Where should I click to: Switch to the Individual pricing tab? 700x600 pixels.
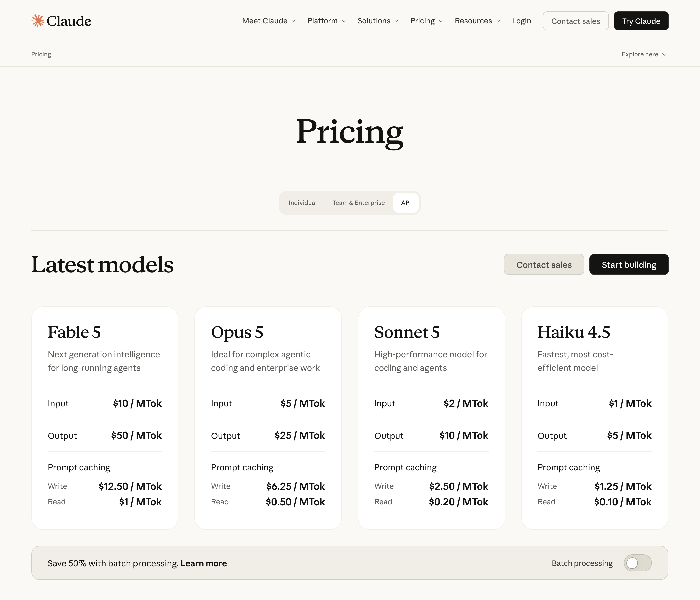[303, 203]
